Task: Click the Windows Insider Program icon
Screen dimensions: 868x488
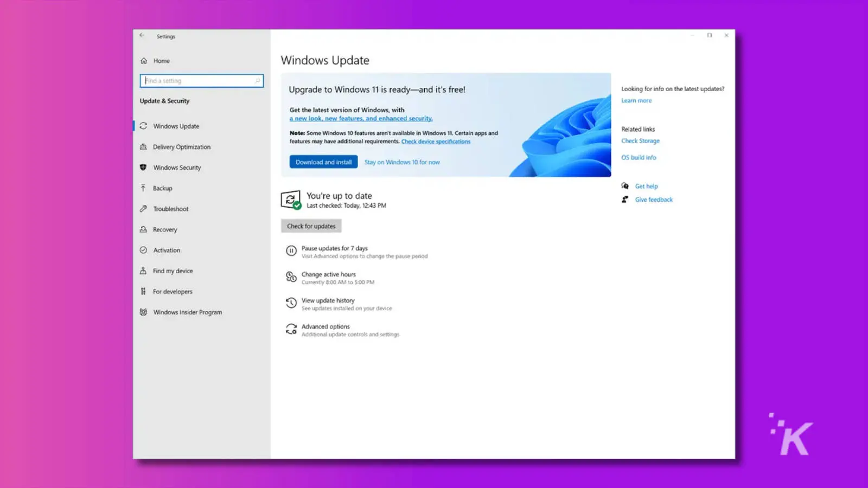Action: 143,312
